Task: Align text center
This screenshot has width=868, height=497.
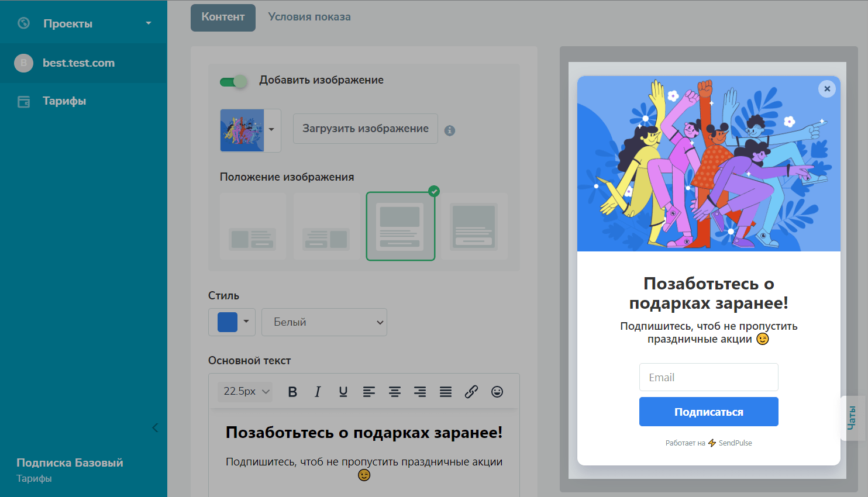Action: [x=395, y=392]
